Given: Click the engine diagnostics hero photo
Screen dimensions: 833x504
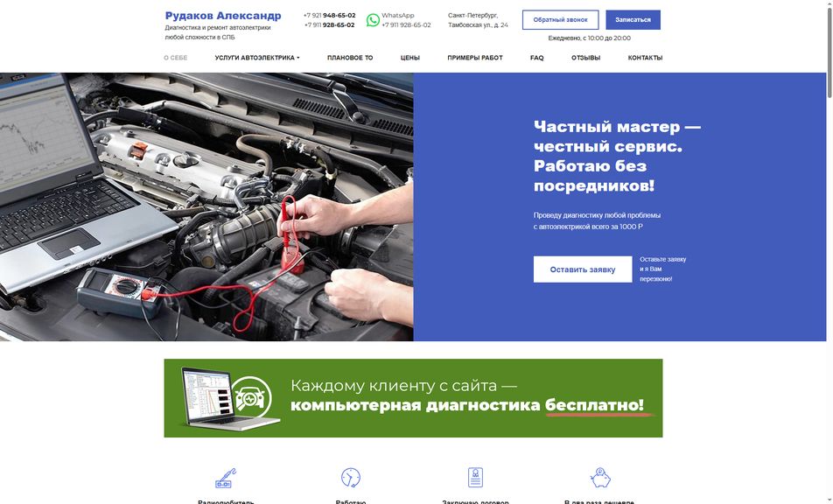Looking at the screenshot, I should [206, 207].
